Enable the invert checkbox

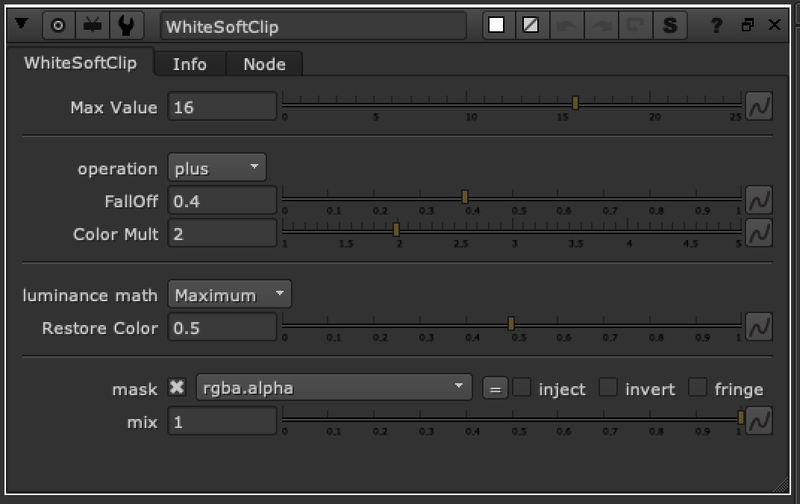click(x=608, y=387)
